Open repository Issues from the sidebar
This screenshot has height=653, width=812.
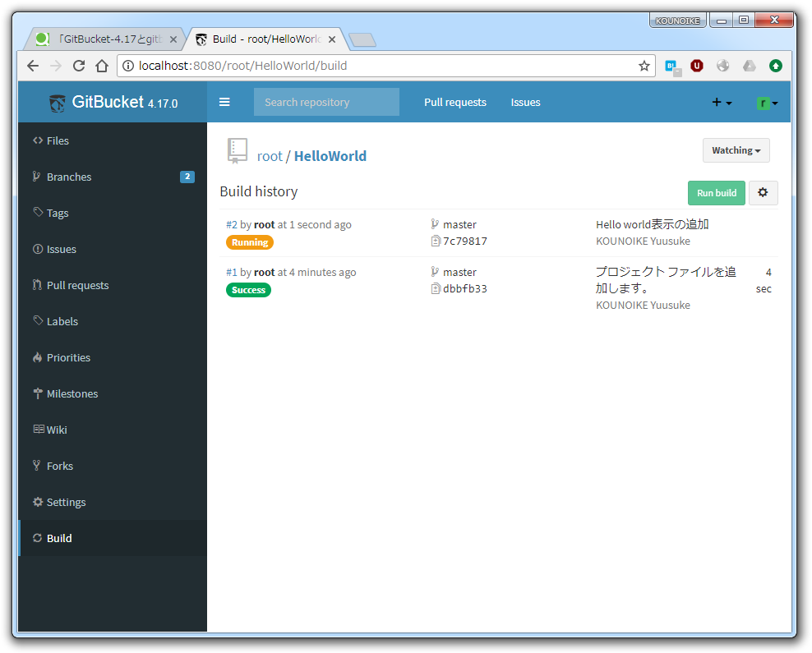[60, 249]
